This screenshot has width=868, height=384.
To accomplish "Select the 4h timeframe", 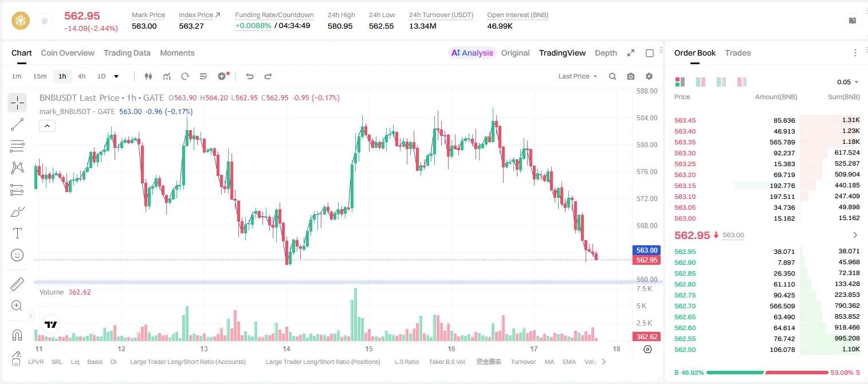I will point(82,76).
